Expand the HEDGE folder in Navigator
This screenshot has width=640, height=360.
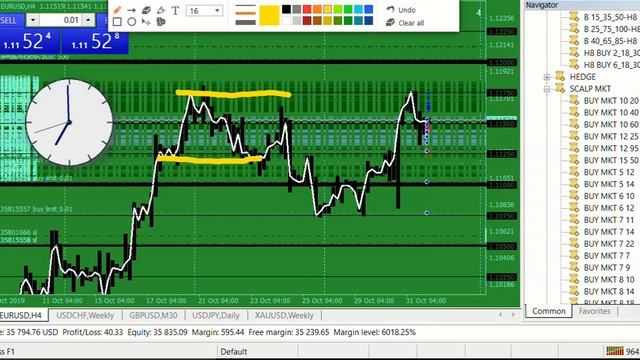click(x=547, y=77)
